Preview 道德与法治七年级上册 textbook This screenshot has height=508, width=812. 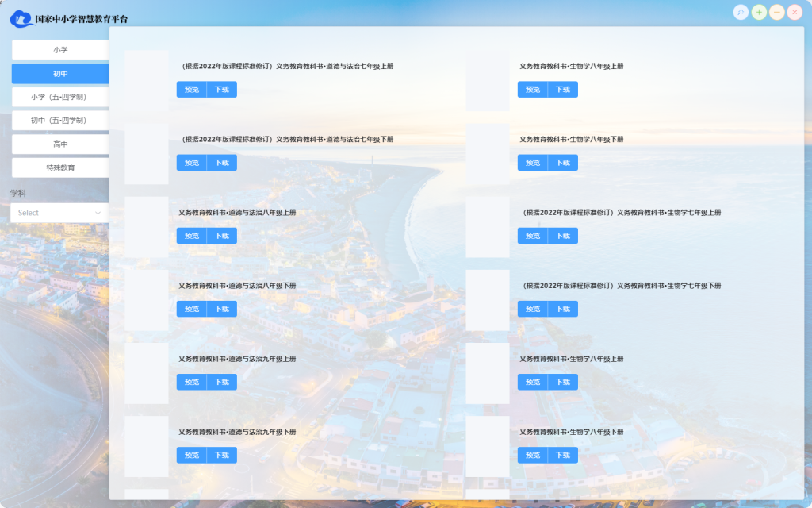click(x=192, y=90)
